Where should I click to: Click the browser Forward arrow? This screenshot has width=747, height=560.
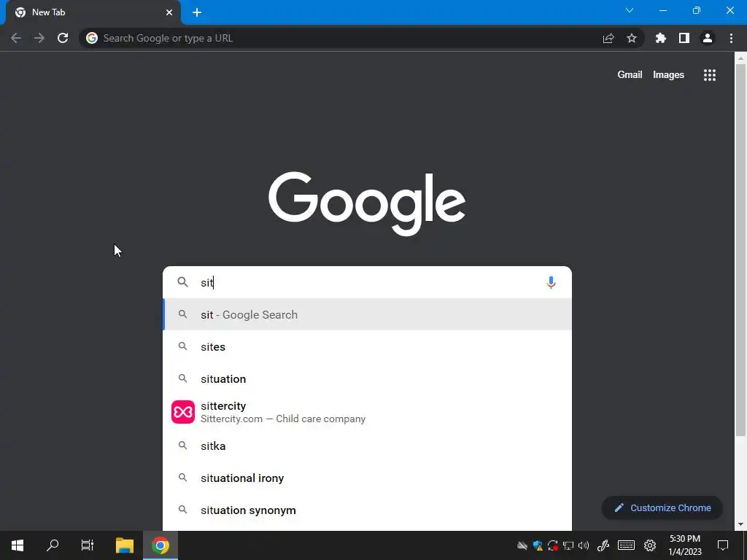point(39,38)
